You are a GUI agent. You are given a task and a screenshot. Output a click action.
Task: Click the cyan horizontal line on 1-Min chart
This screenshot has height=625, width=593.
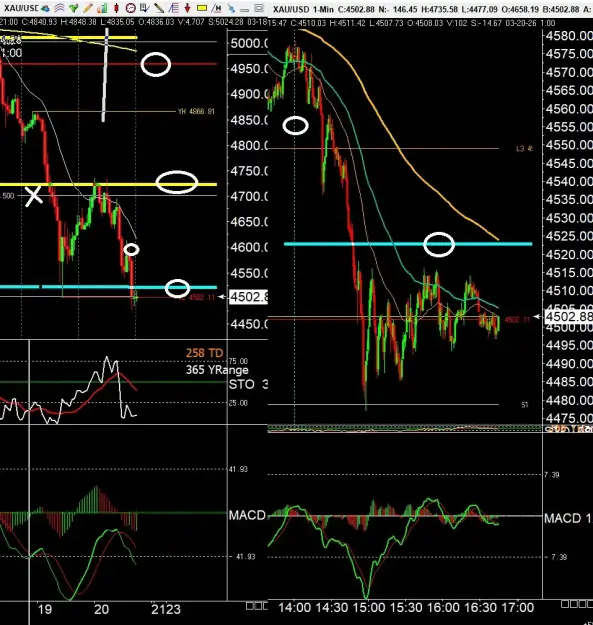pyautogui.click(x=408, y=244)
